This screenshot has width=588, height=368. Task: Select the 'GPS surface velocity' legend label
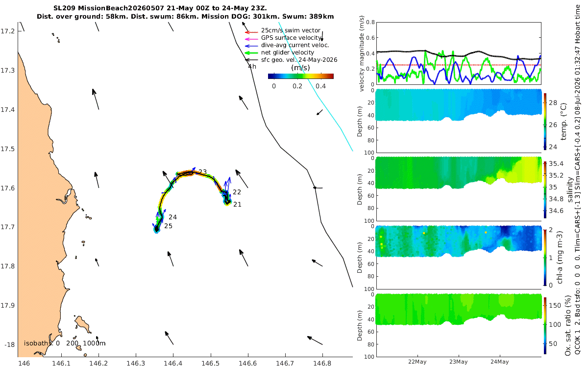pos(292,38)
